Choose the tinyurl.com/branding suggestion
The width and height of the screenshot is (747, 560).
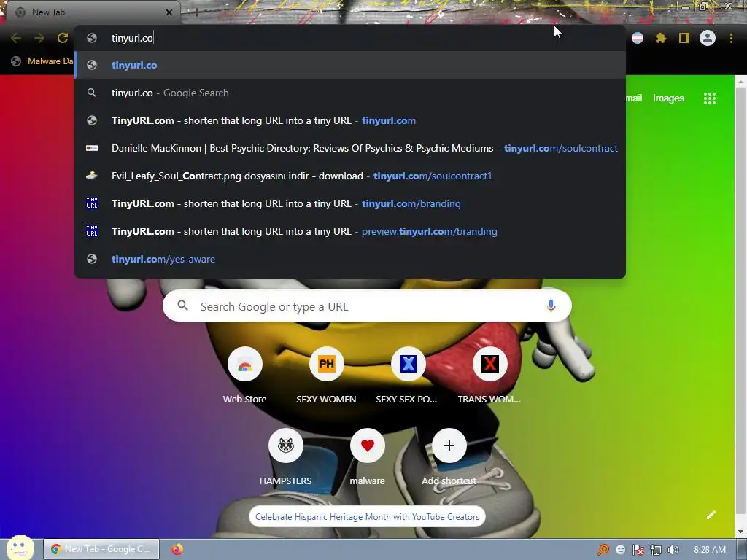pos(350,203)
